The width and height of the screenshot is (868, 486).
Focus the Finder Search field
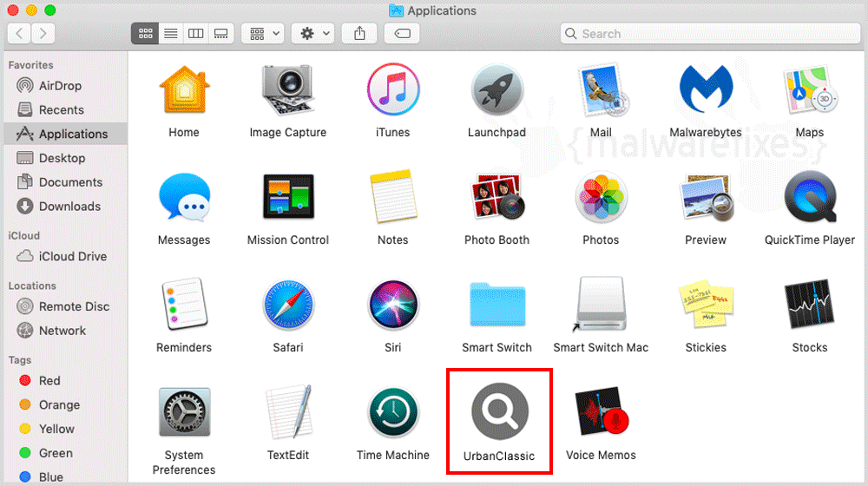(x=710, y=34)
